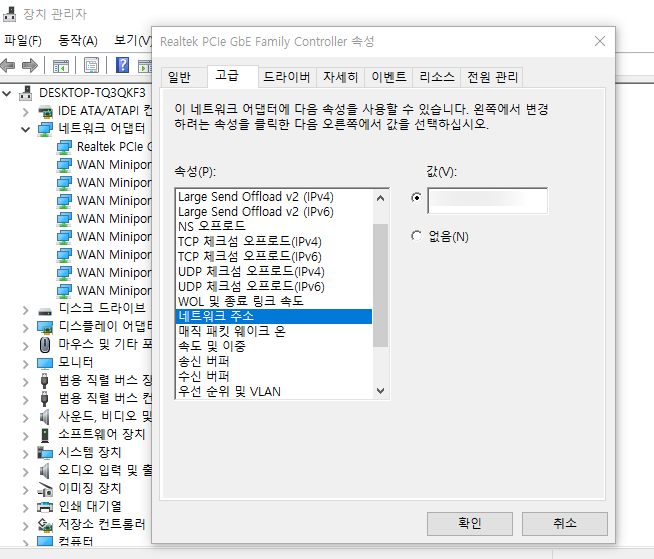654x559 pixels.
Task: Expand the 디스플레이 어댑터 node
Action: [x=26, y=328]
